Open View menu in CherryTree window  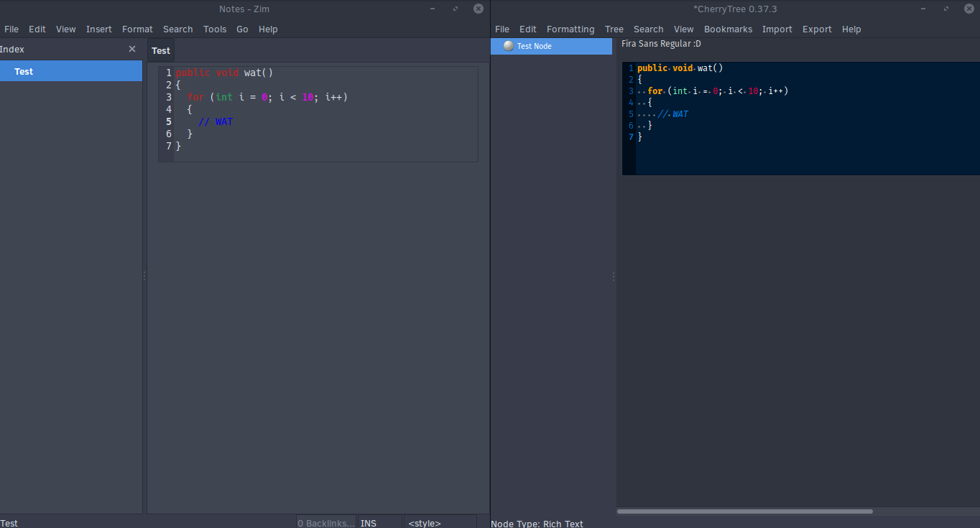click(684, 29)
